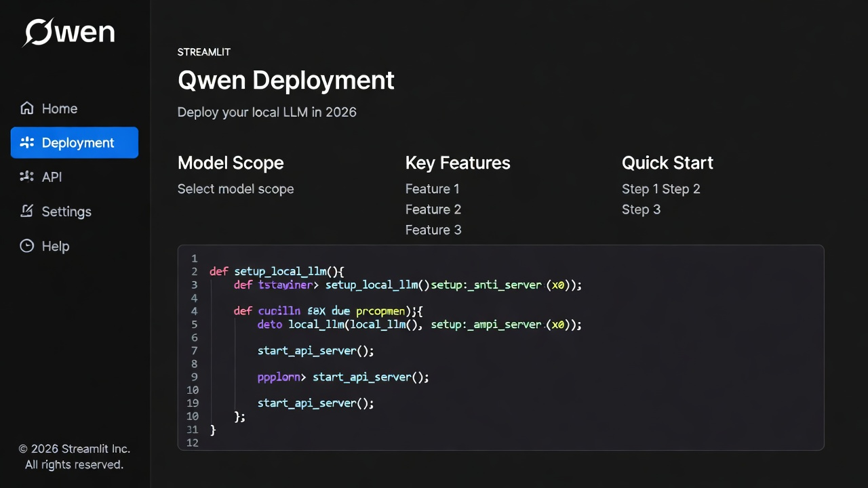The width and height of the screenshot is (868, 488).
Task: Choose Feature 2 in the list
Action: click(x=433, y=209)
